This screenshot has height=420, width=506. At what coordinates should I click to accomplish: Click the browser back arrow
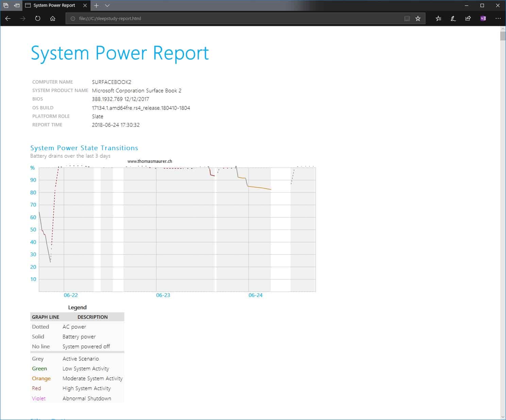click(x=8, y=19)
